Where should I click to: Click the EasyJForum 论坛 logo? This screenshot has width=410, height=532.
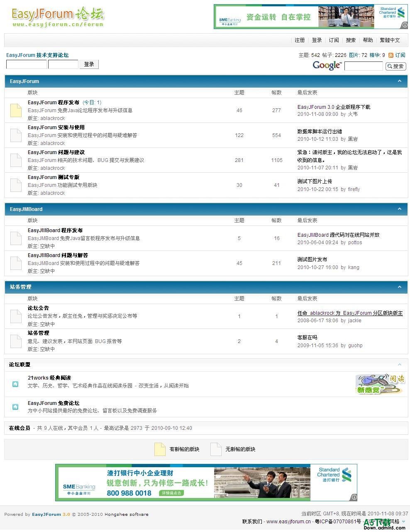coord(58,17)
